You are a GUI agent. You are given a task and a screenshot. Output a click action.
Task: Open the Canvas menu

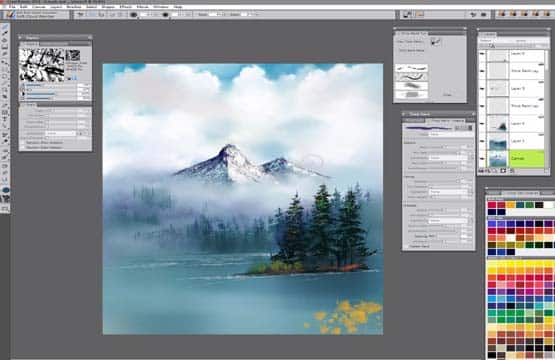click(x=39, y=7)
